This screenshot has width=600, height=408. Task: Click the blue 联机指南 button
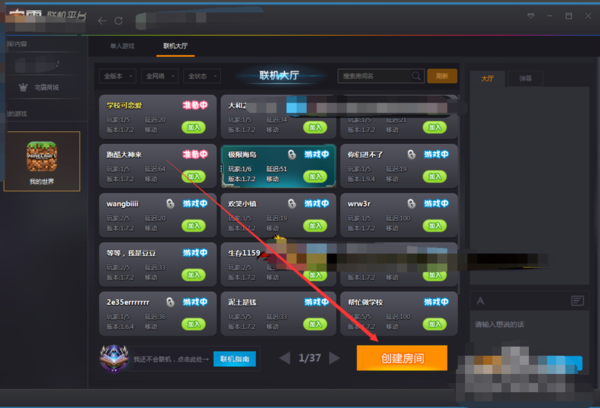(x=236, y=358)
